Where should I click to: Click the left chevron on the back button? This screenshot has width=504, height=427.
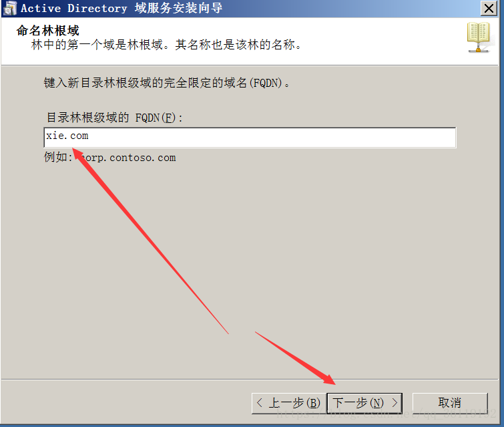point(260,402)
